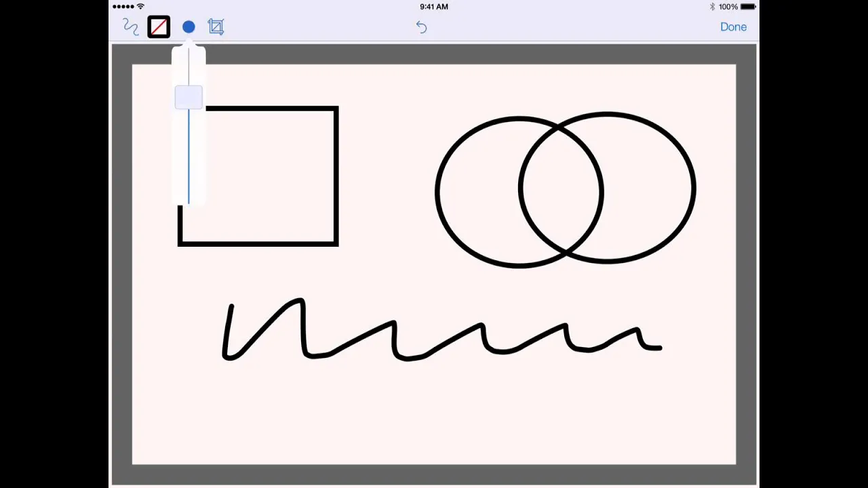Viewport: 868px width, 488px height.
Task: Click the line-width slider thumb
Action: 189,98
